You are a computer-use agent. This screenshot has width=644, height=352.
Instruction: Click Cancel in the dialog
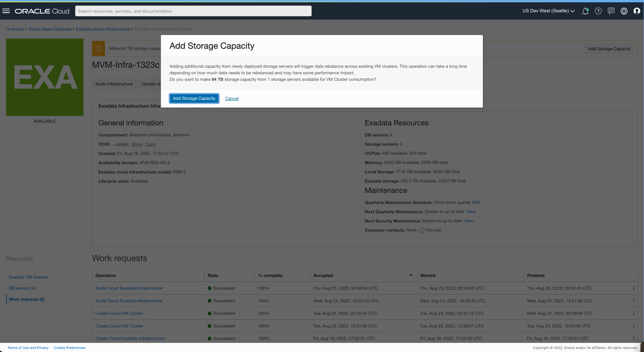pos(232,98)
